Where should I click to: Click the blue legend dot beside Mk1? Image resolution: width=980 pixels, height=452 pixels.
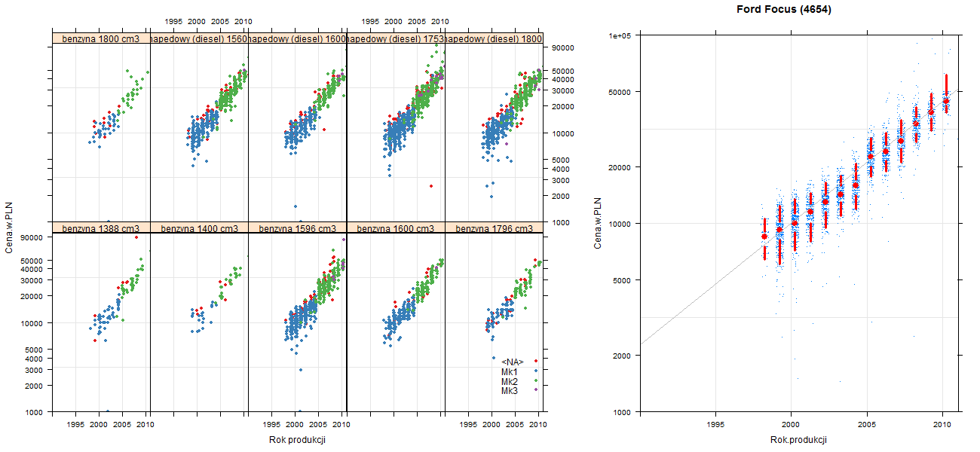tap(535, 372)
